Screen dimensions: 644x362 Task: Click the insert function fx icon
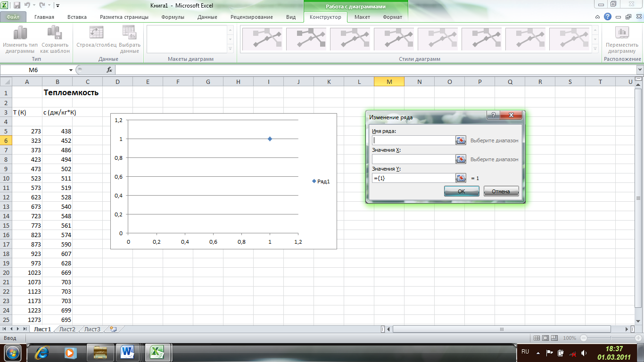pos(109,70)
